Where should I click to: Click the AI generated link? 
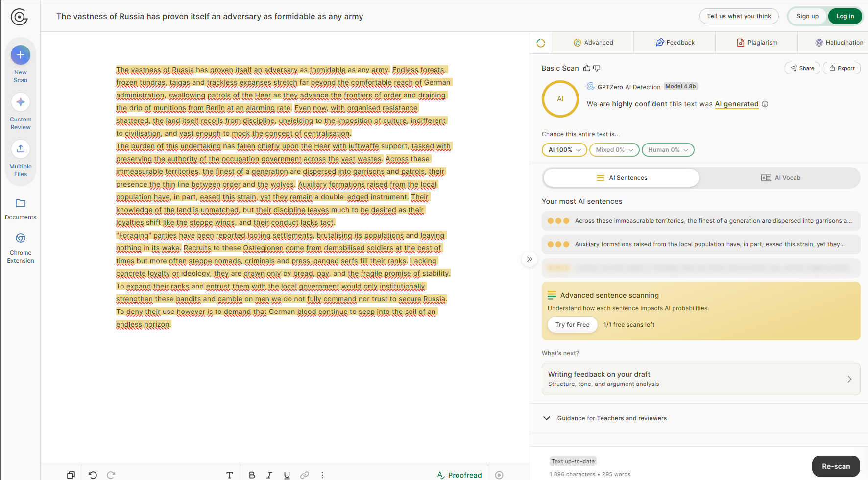(x=736, y=104)
